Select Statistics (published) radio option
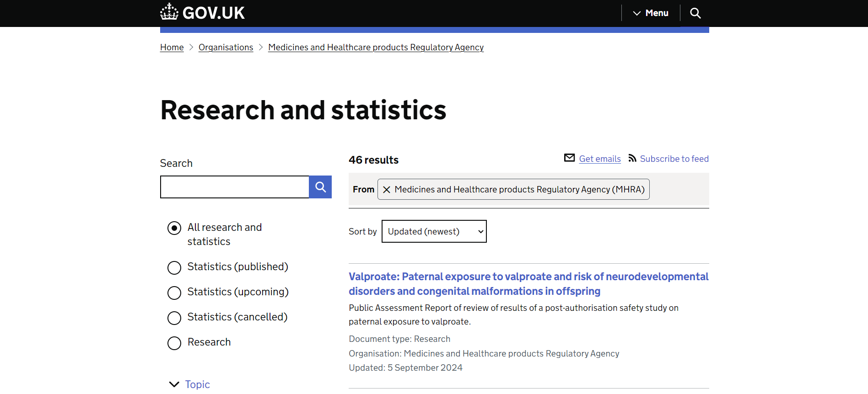 click(174, 267)
